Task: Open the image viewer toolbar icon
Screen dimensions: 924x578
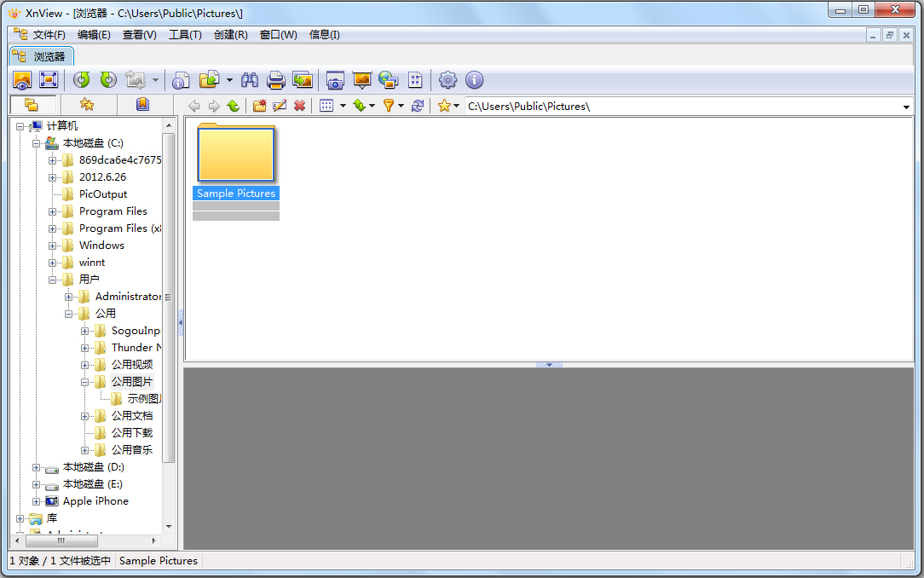Action: 22,80
